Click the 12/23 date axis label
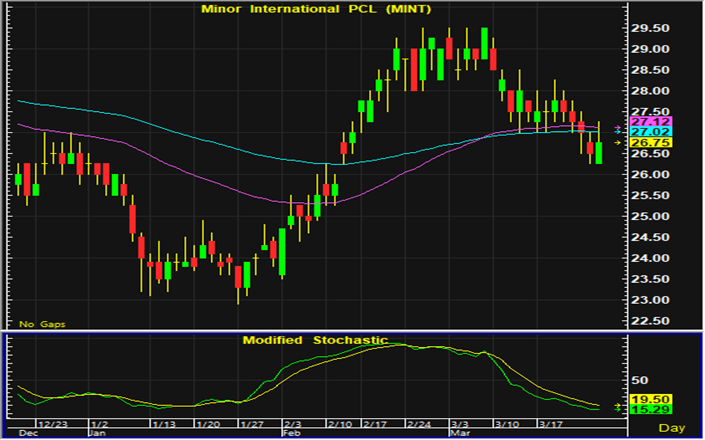The width and height of the screenshot is (705, 440). [x=53, y=424]
